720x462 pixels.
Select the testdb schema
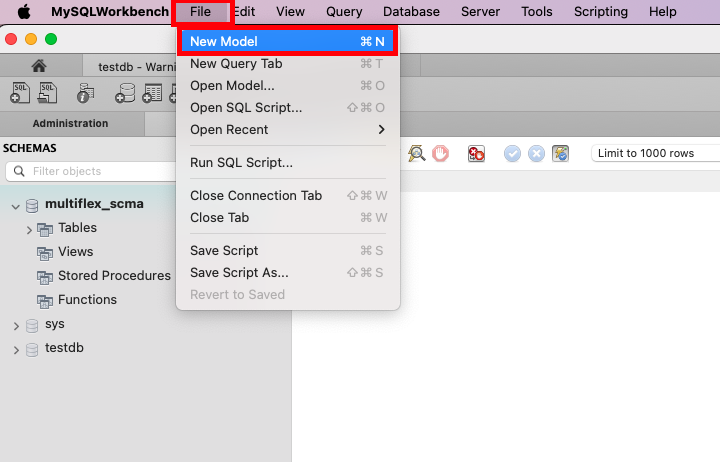(64, 348)
